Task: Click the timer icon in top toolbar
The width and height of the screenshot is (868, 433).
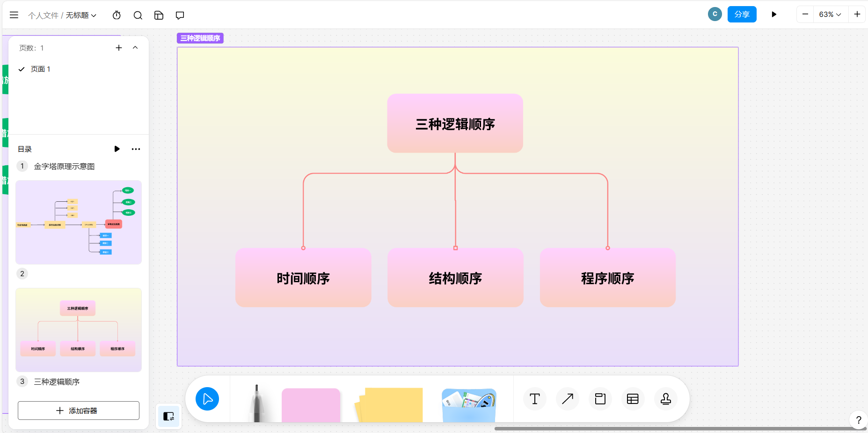Action: coord(117,15)
